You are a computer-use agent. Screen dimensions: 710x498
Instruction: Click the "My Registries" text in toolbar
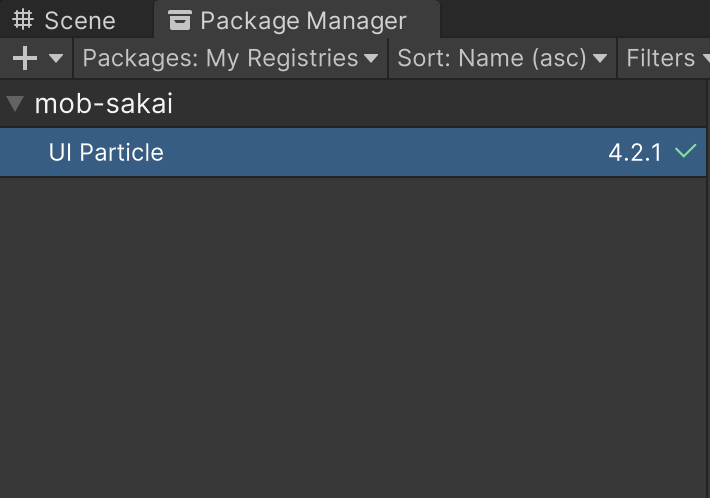pyautogui.click(x=282, y=58)
